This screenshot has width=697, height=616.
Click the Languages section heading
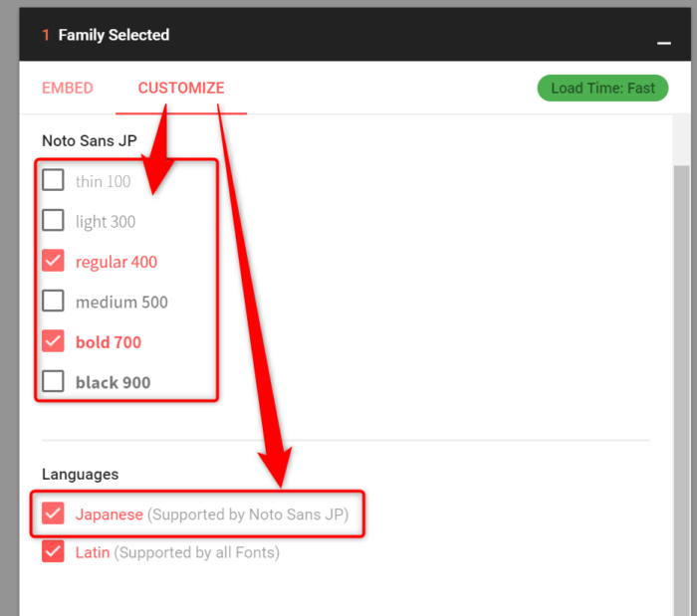point(80,475)
